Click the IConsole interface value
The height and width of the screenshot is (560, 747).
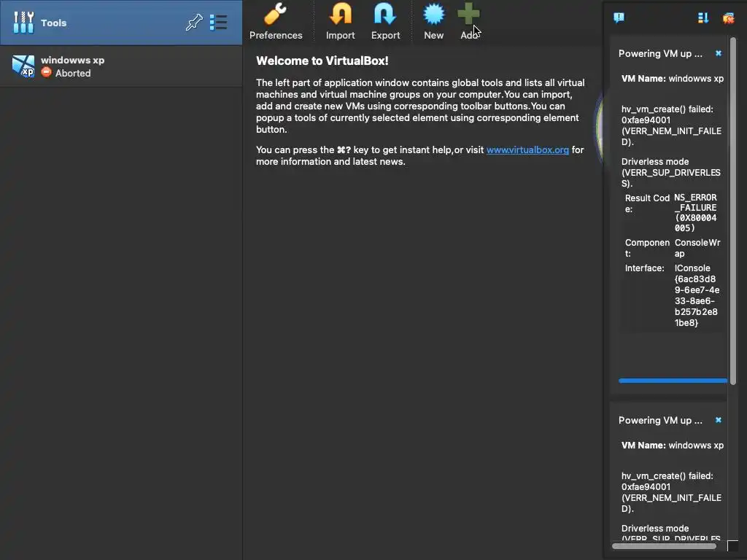point(697,295)
